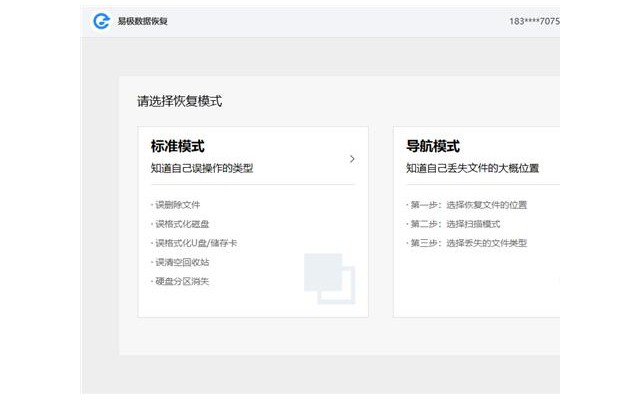Select the 标准模式 recovery card heading
The image size is (640, 400).
tap(177, 146)
